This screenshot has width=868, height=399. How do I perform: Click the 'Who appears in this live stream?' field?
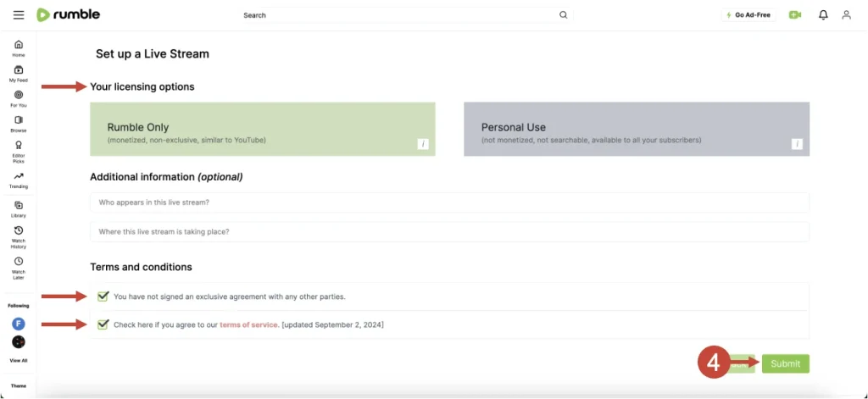tap(449, 202)
